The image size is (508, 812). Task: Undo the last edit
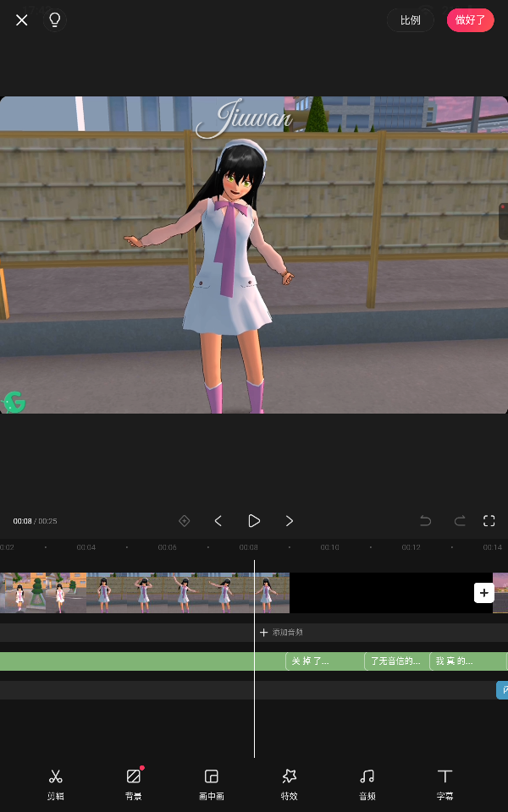(426, 521)
